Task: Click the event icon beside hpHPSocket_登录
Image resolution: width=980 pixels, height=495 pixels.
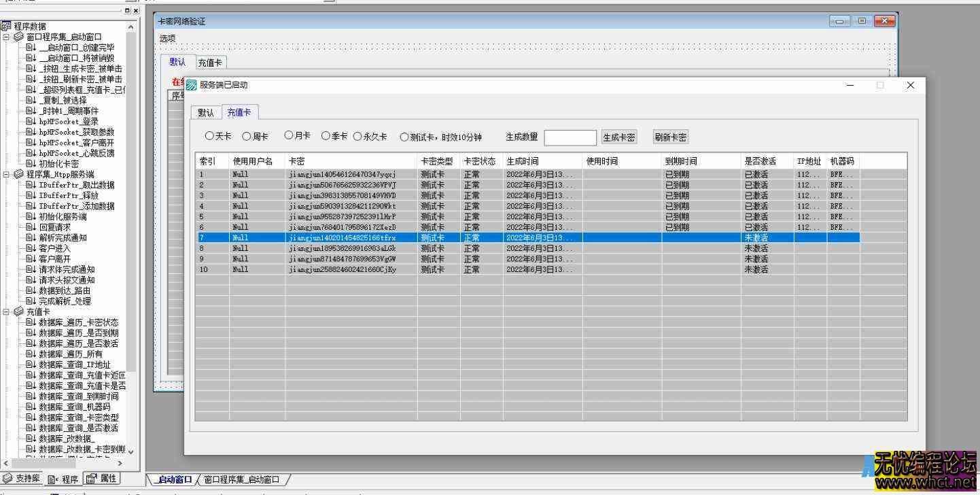Action: pyautogui.click(x=30, y=120)
